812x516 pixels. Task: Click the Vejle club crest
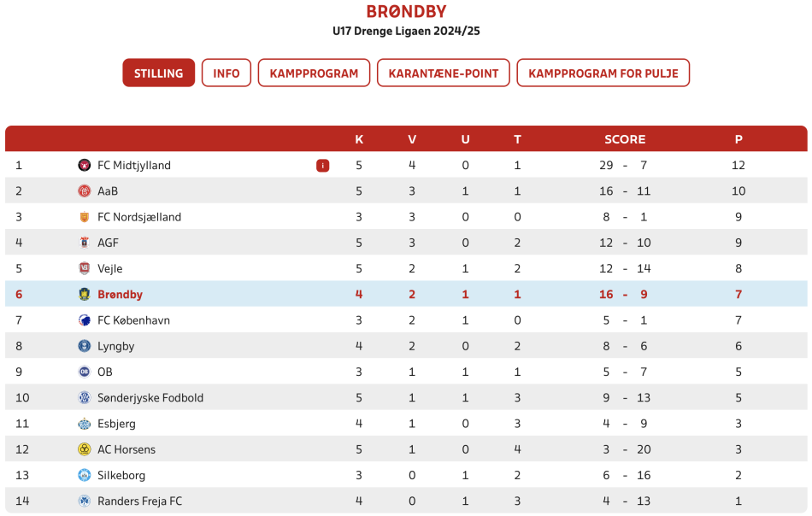[84, 268]
